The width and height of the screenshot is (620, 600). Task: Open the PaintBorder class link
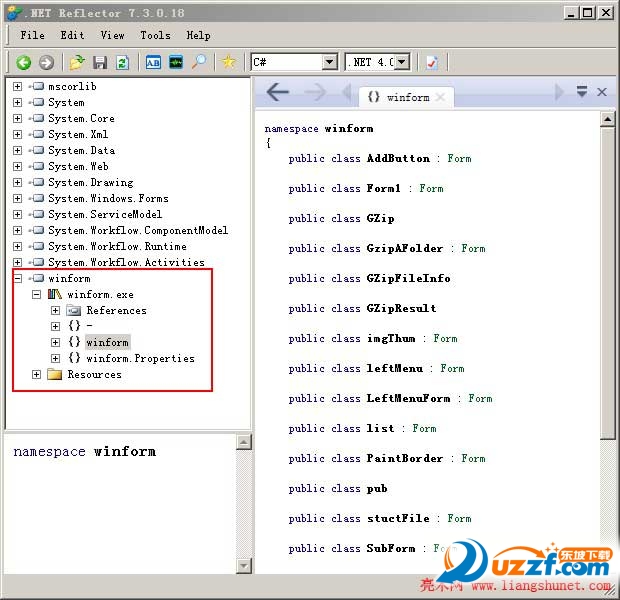[405, 458]
